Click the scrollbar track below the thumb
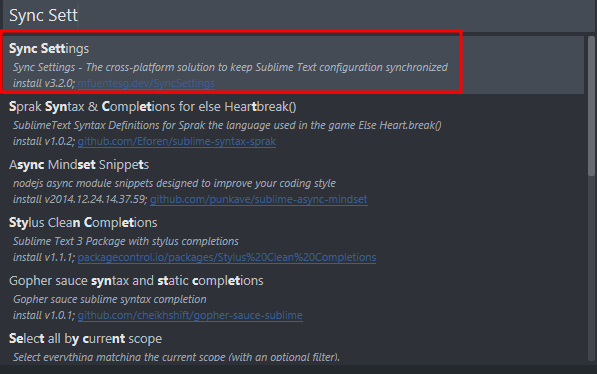This screenshot has width=597, height=374. (591, 267)
